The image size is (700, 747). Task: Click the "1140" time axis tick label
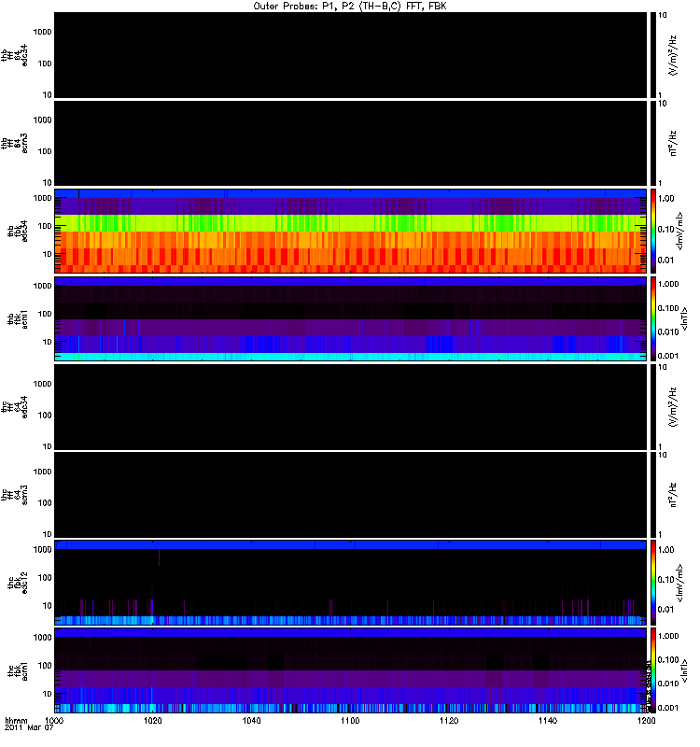coord(548,721)
